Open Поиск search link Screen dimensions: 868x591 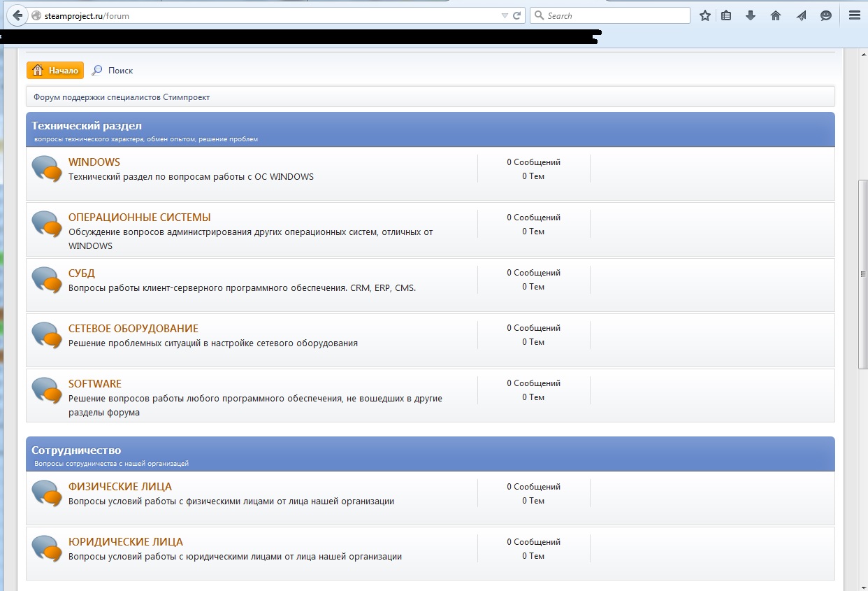pyautogui.click(x=120, y=71)
